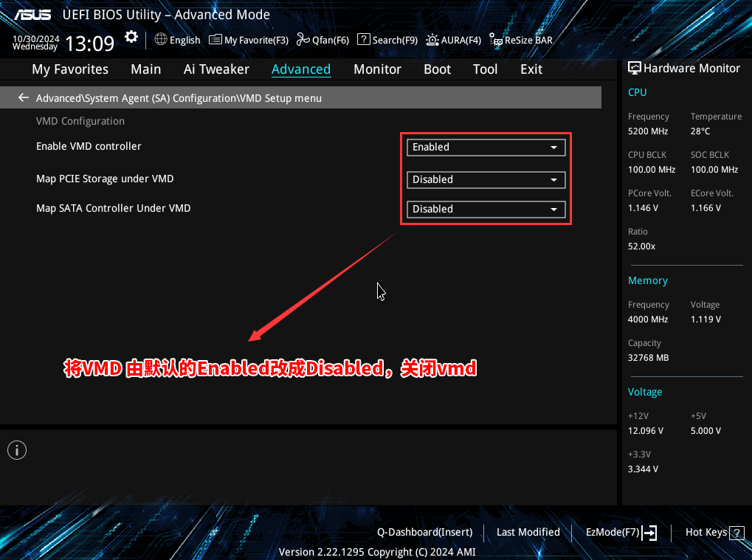Screen dimensions: 752x560
Task: Click the 13:09 clock time
Action: tap(90, 44)
